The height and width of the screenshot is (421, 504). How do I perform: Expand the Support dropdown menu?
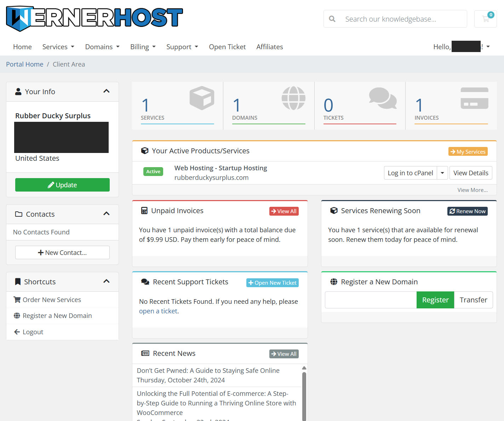click(182, 47)
